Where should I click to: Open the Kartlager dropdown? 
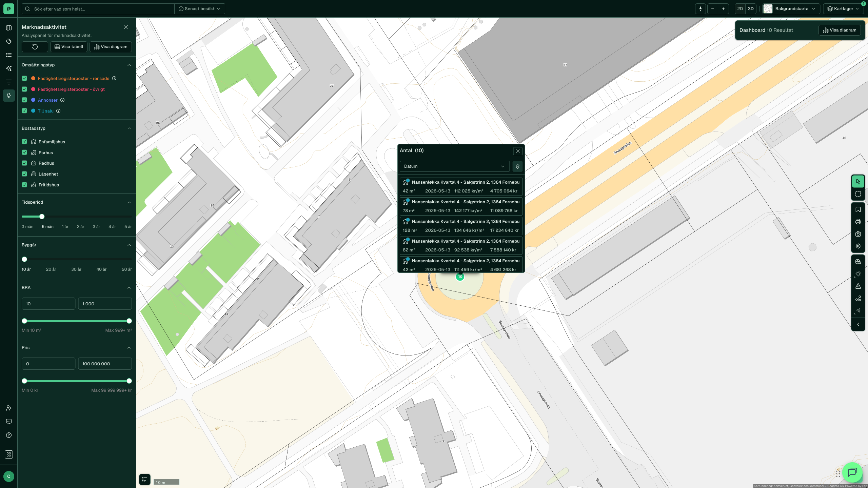[x=843, y=9]
